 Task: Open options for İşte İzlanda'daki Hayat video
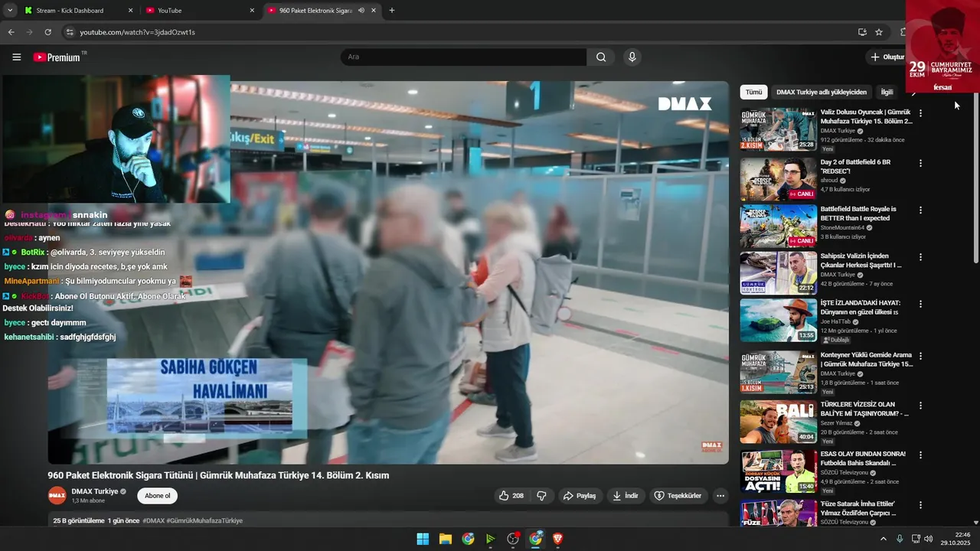coord(920,304)
